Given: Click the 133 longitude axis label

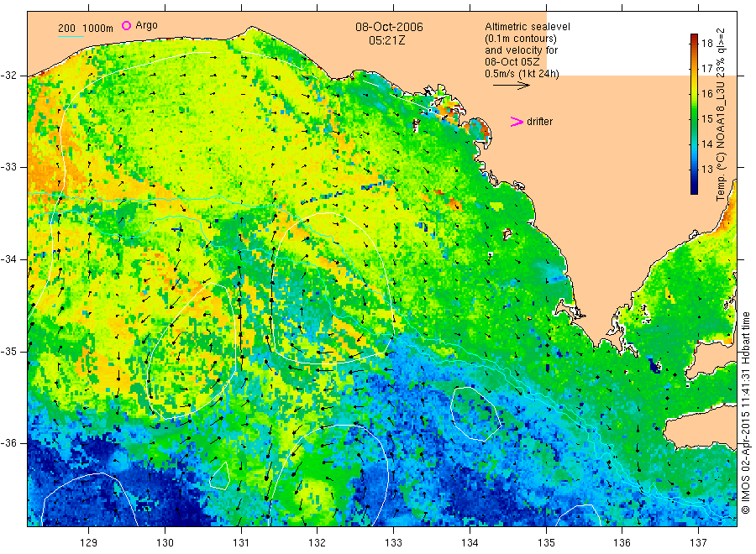Looking at the screenshot, I should click(x=393, y=543).
